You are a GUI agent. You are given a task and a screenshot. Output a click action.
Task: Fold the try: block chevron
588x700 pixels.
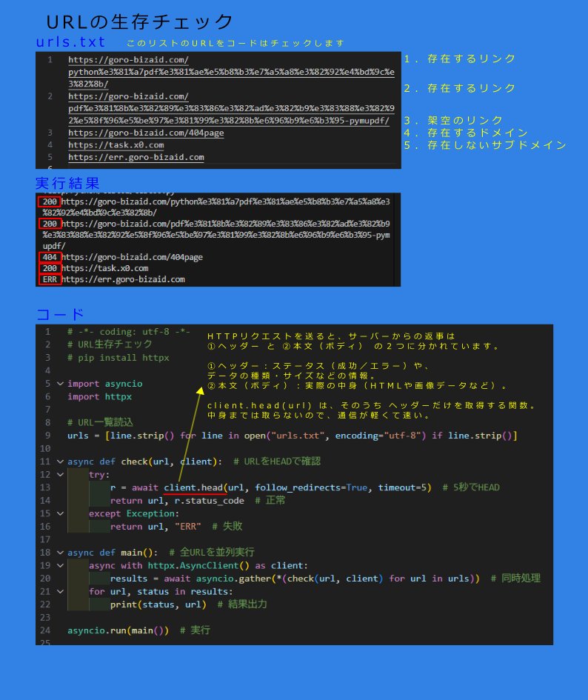pyautogui.click(x=60, y=475)
